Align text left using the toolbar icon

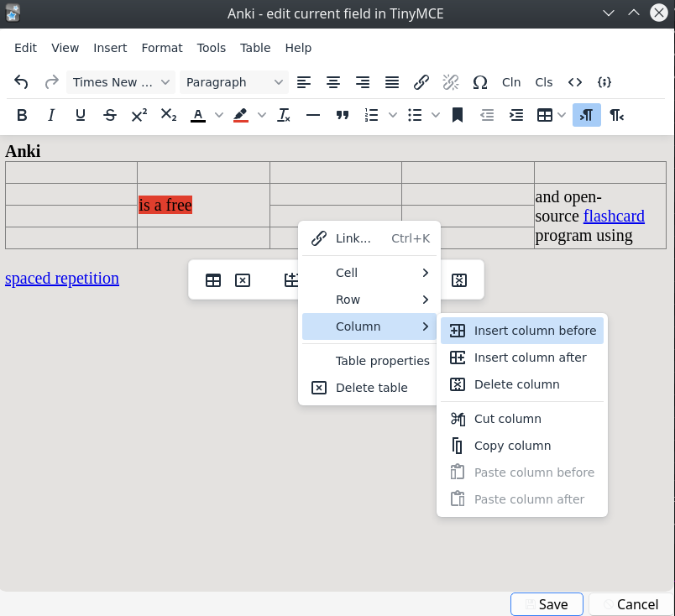[x=304, y=81]
